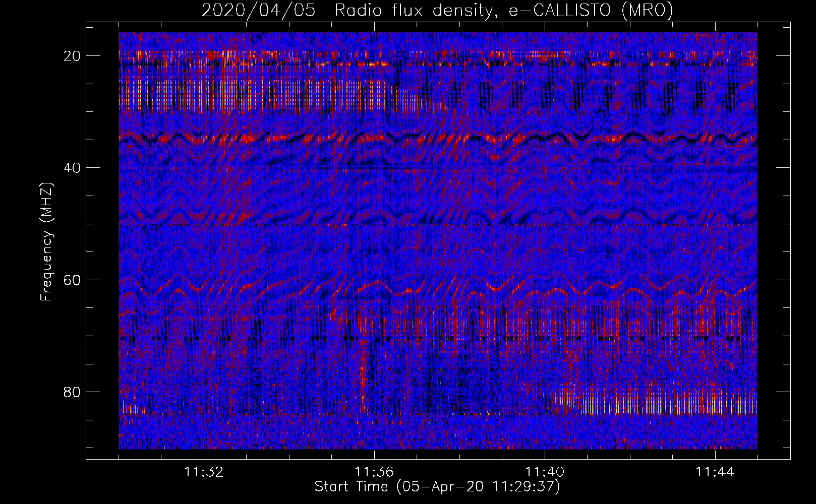816x504 pixels.
Task: Click the 20 frequency tick label
Action: [72, 55]
